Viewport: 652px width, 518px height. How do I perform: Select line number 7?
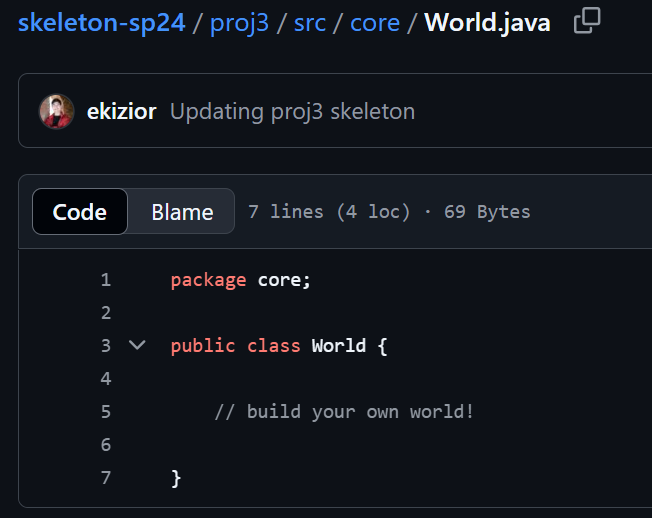[106, 478]
